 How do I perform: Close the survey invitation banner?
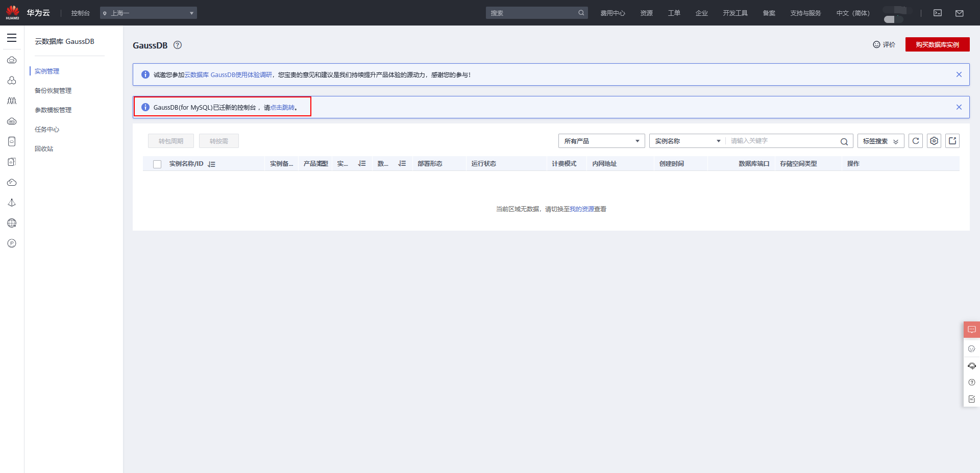click(x=959, y=74)
